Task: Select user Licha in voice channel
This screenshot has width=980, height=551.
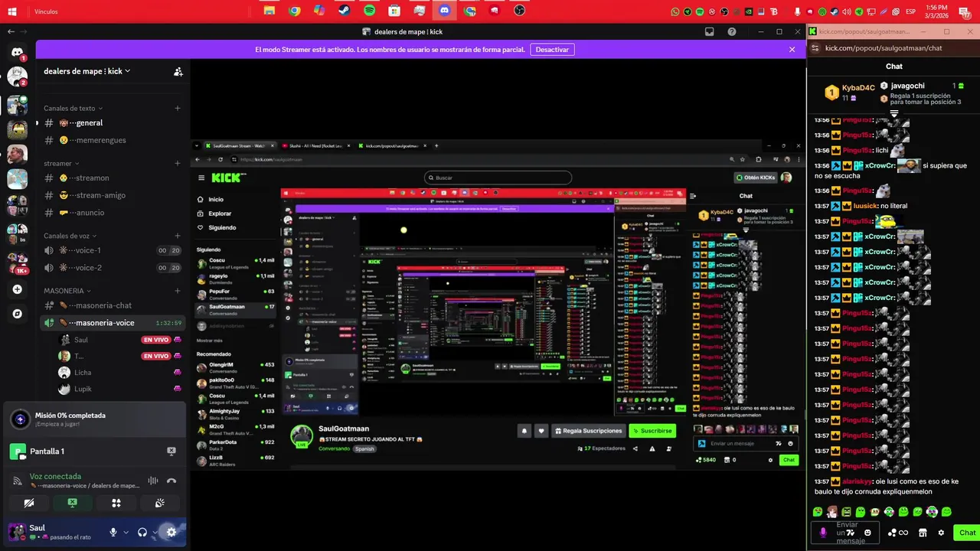Action: click(120, 373)
